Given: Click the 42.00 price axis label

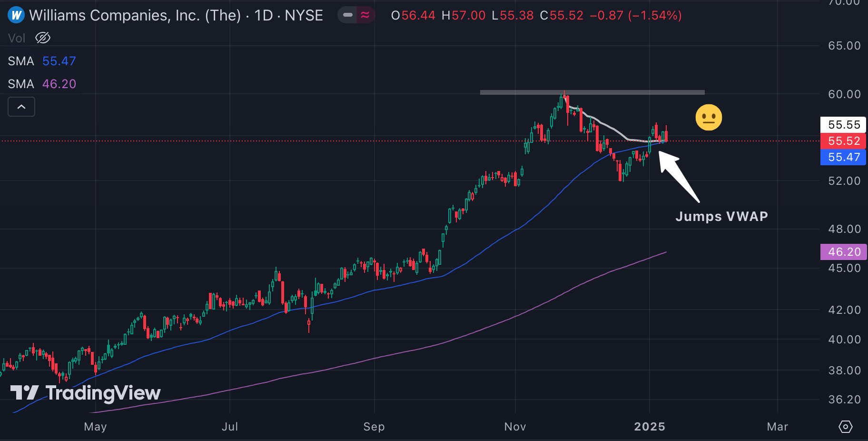Looking at the screenshot, I should tap(845, 310).
